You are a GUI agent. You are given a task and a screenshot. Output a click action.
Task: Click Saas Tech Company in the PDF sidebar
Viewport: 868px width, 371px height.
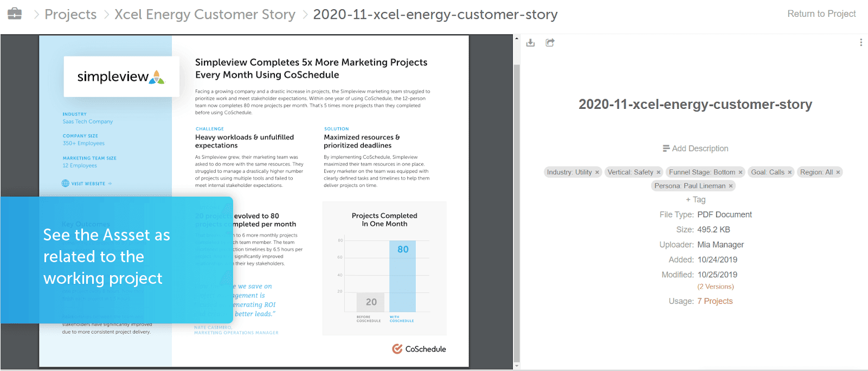(88, 122)
